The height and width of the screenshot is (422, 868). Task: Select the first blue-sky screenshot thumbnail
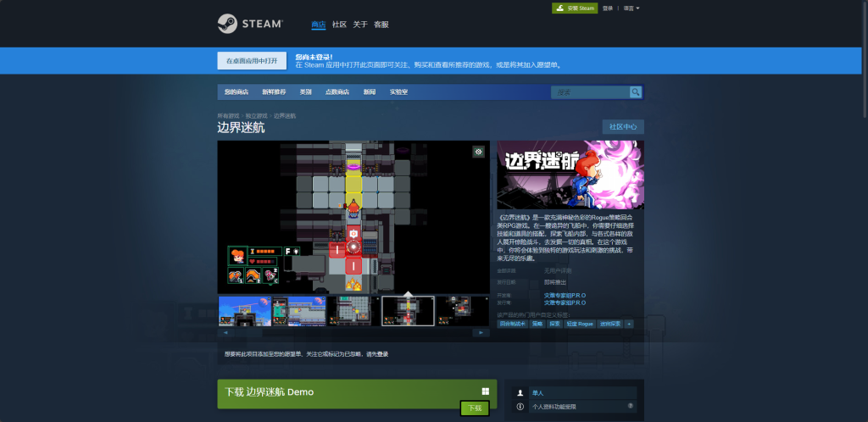tap(245, 311)
